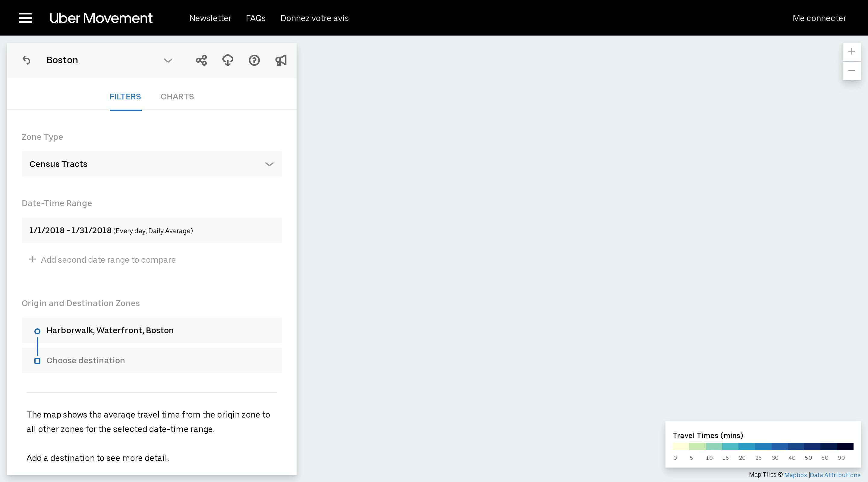868x482 pixels.
Task: Click the Me connecter sign-in link
Action: (819, 18)
